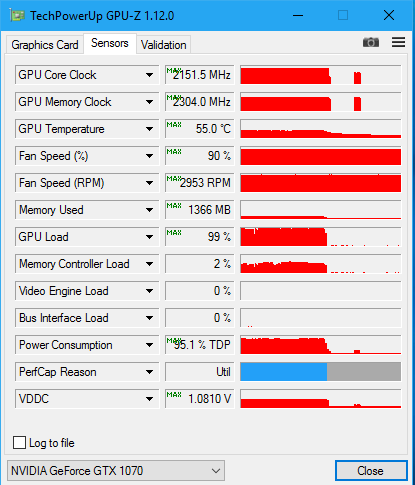Select the Sensors tab

click(x=110, y=43)
